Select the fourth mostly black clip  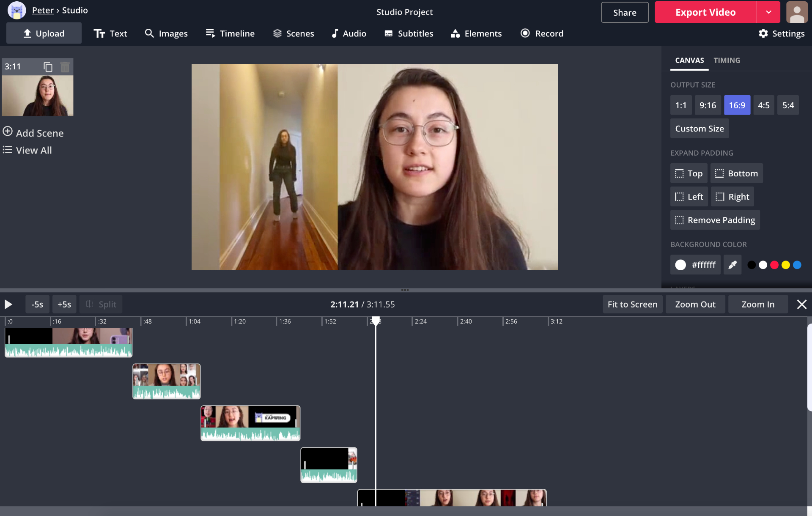tap(329, 465)
